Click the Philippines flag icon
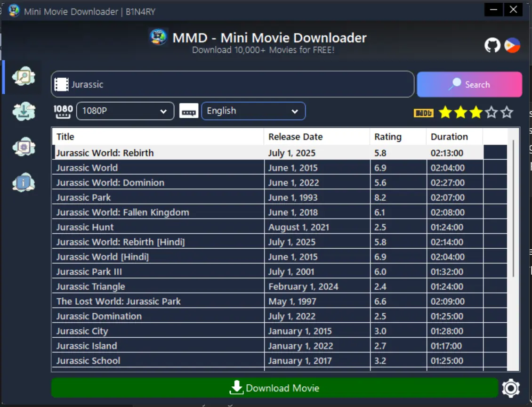This screenshot has height=407, width=532. (x=512, y=45)
